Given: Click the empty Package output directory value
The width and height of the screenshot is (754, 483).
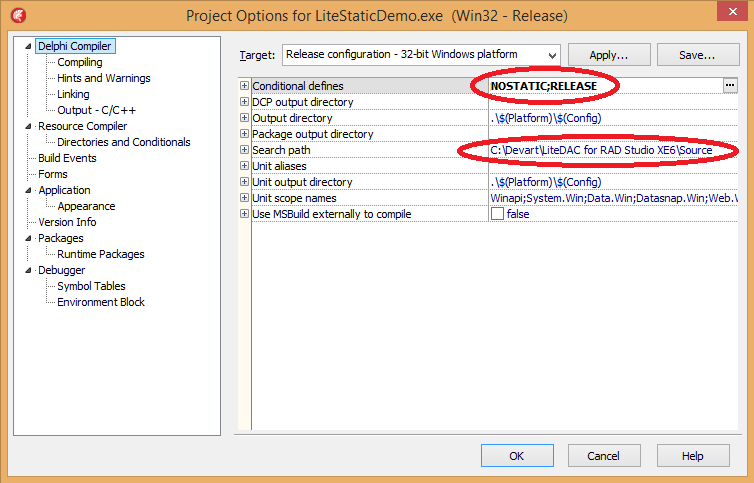Looking at the screenshot, I should 613,134.
